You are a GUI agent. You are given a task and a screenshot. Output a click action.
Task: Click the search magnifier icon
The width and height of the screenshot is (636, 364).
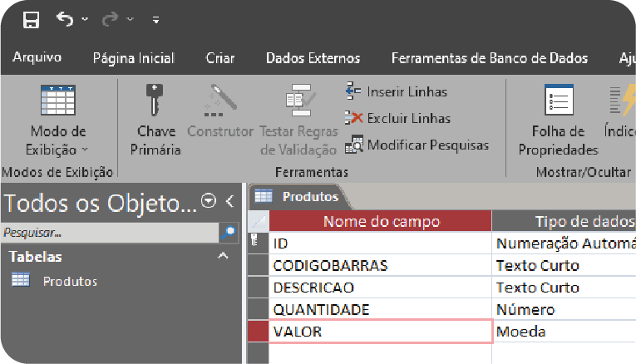point(229,233)
